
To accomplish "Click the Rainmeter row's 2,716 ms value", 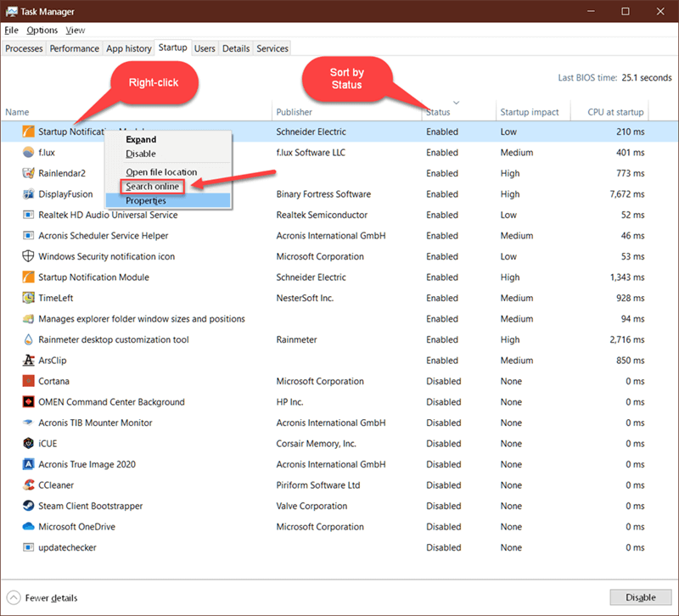I will point(627,339).
